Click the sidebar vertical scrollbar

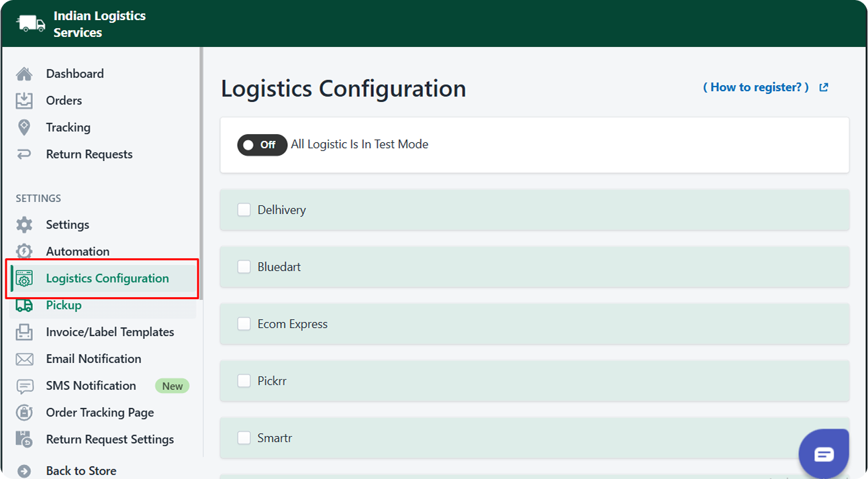pyautogui.click(x=201, y=174)
